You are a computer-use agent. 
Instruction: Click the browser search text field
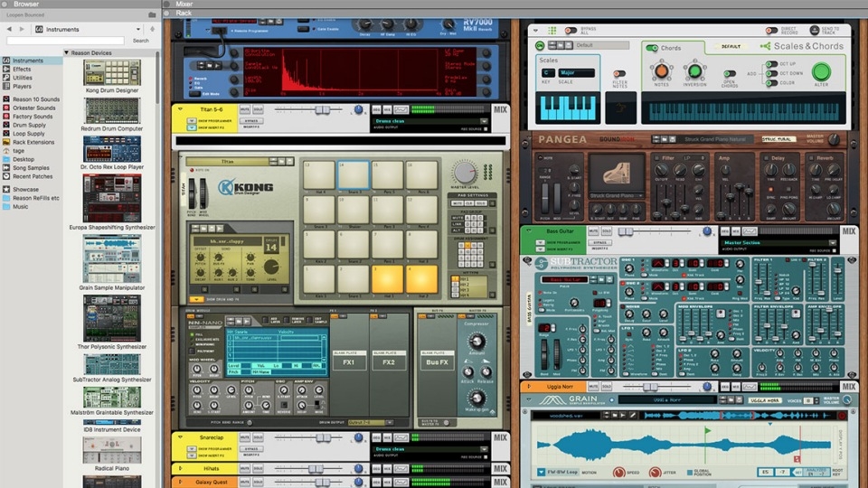[65, 41]
